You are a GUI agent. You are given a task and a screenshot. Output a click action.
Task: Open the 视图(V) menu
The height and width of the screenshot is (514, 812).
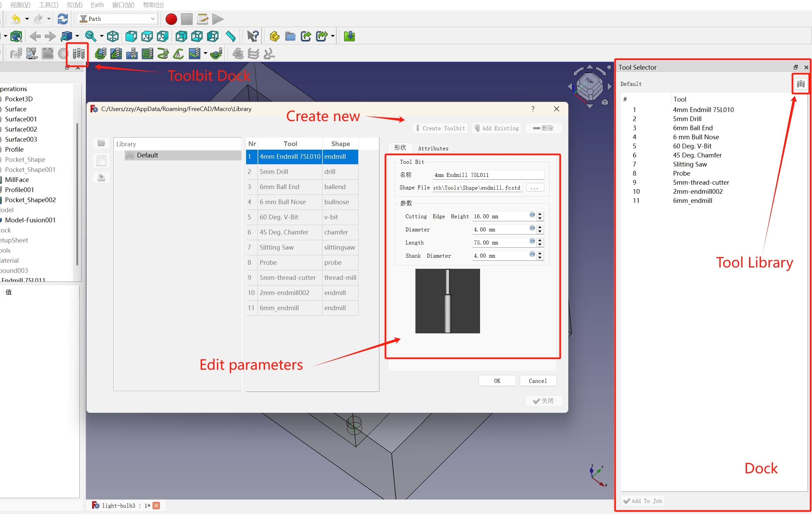pyautogui.click(x=20, y=5)
